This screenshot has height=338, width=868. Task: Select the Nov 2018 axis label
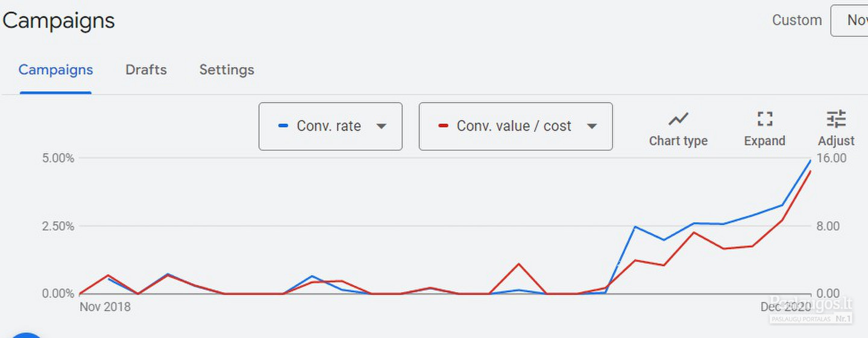coord(105,307)
